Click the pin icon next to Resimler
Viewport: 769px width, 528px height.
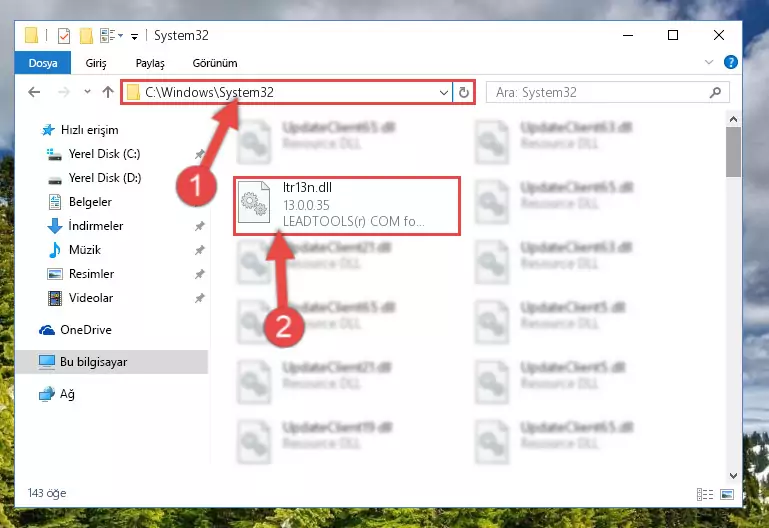tap(199, 274)
